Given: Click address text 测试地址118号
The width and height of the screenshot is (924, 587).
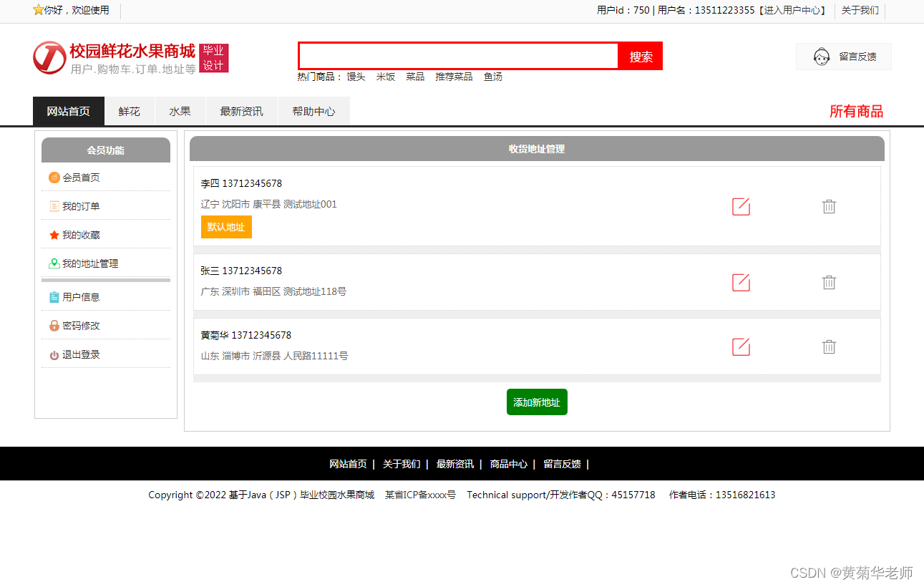Looking at the screenshot, I should [315, 291].
